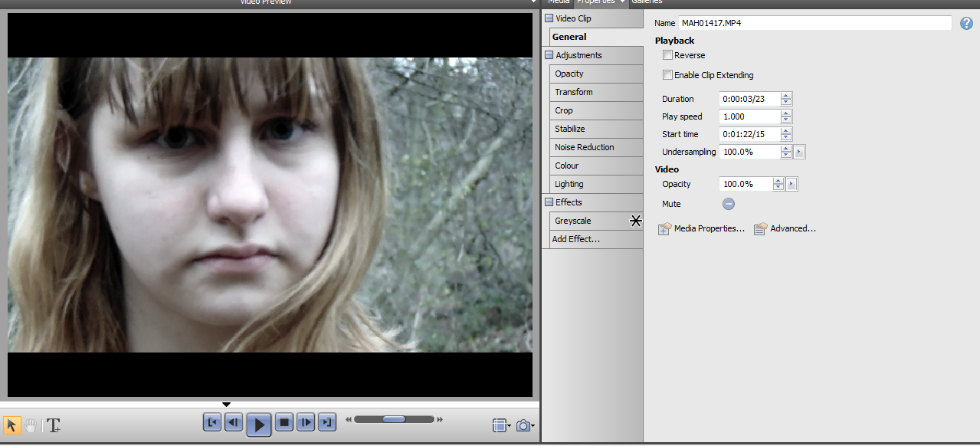The width and height of the screenshot is (980, 446).
Task: Tick Enable Clip Extending checkbox
Action: (x=667, y=75)
